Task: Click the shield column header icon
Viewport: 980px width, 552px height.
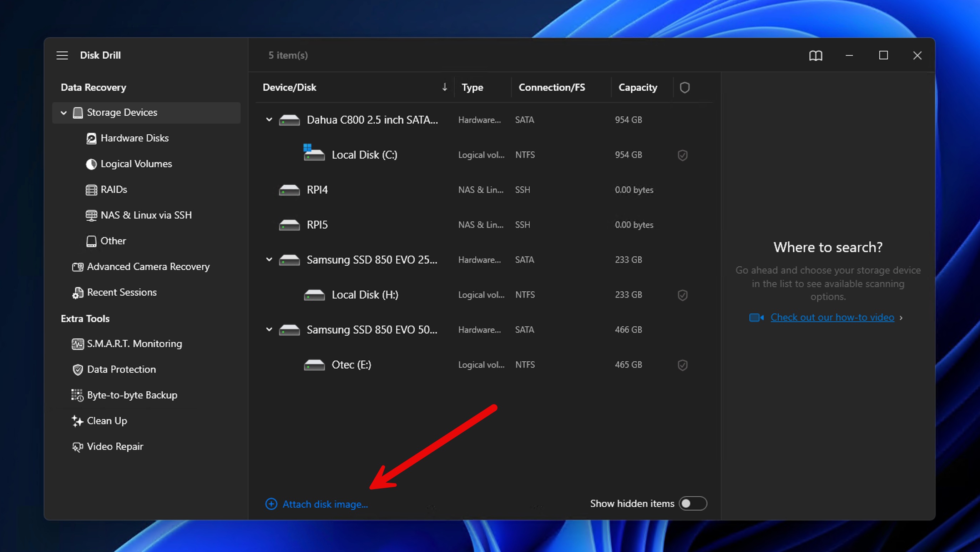Action: click(x=685, y=87)
